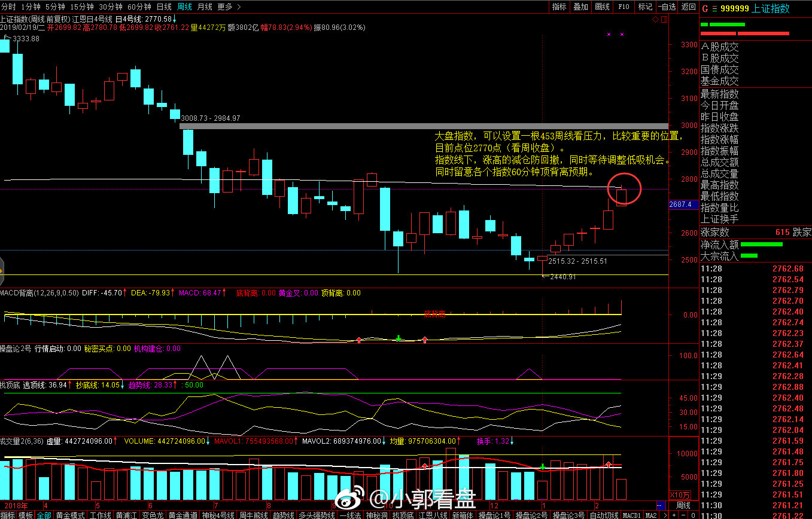The image size is (812, 519).
Task: Switch to the 1分钟 period
Action: pyautogui.click(x=30, y=7)
